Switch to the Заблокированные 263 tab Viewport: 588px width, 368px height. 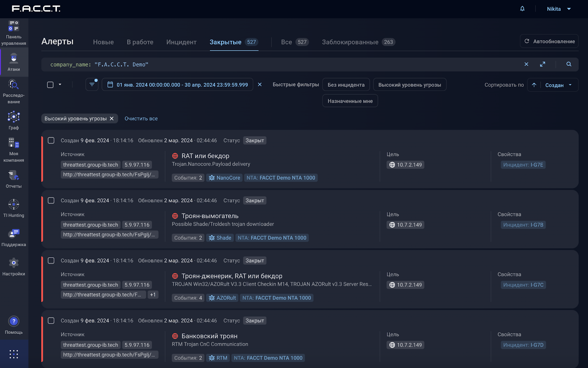coord(359,42)
